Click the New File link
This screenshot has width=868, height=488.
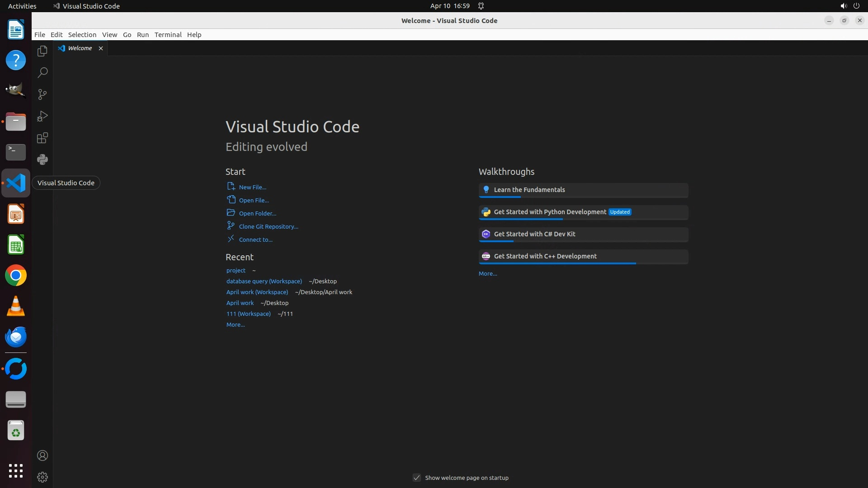point(252,187)
